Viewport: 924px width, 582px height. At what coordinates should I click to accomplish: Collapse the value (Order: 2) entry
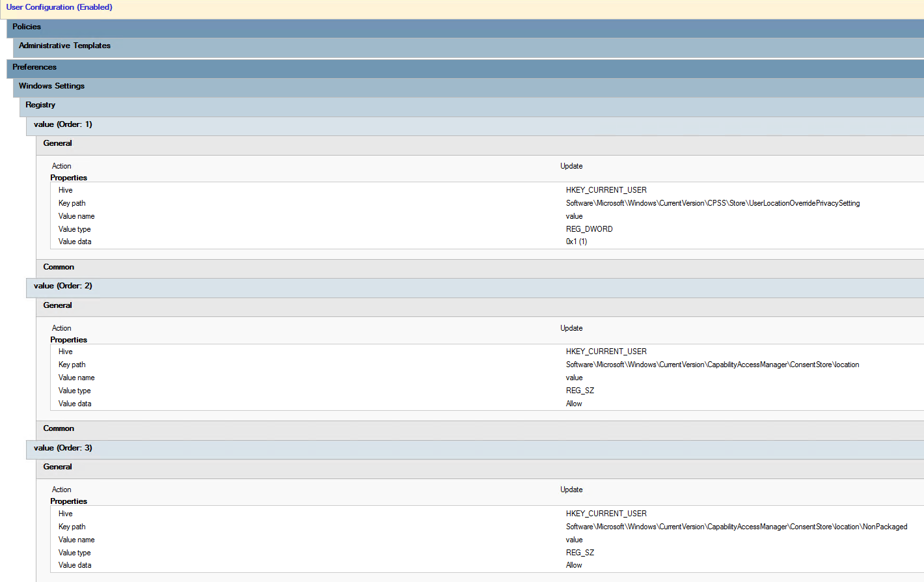pyautogui.click(x=63, y=286)
